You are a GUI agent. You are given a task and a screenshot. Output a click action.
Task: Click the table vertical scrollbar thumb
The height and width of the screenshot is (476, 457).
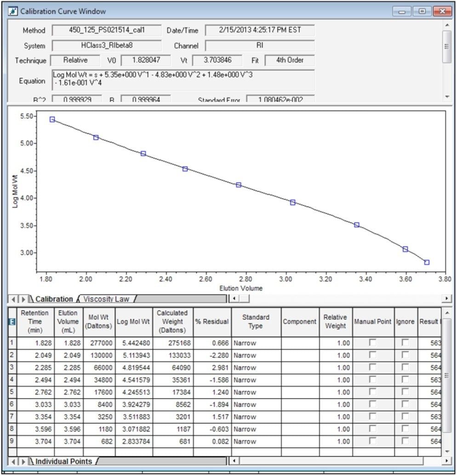coord(447,376)
